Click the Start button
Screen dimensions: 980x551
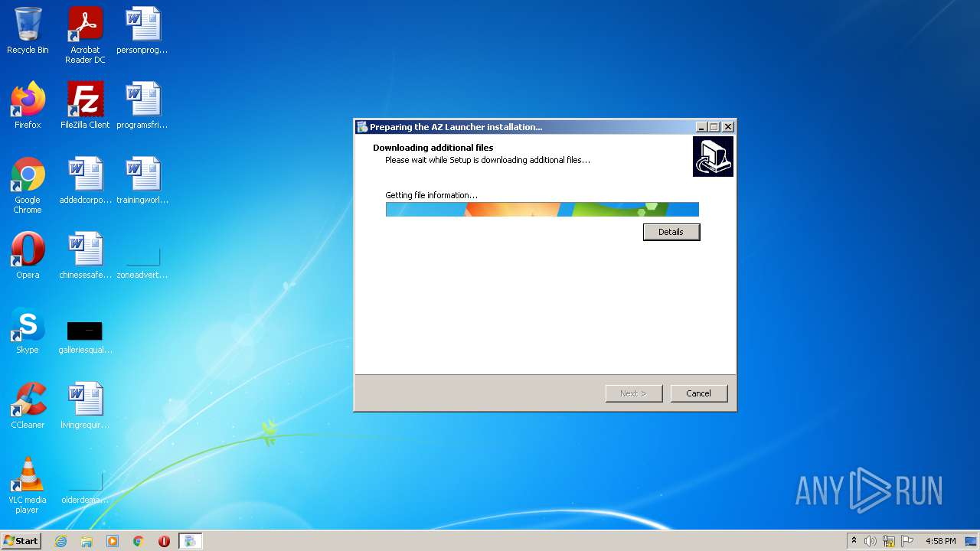(21, 541)
